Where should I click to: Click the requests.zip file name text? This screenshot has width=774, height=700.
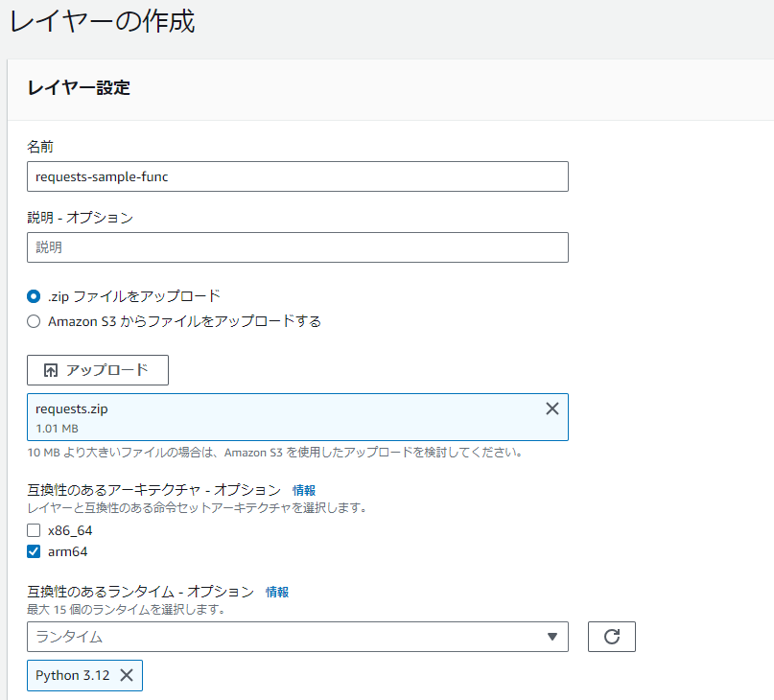point(72,408)
